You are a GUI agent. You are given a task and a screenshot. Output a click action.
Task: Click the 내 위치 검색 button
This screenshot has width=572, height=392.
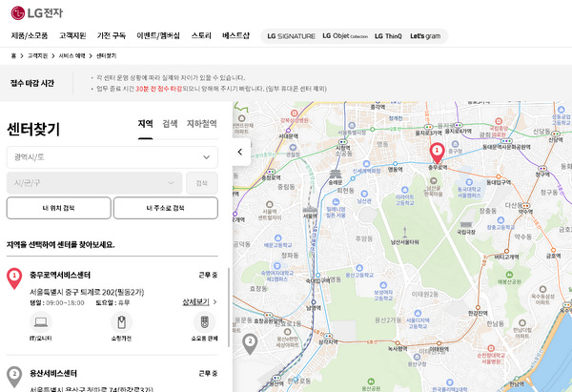click(59, 208)
